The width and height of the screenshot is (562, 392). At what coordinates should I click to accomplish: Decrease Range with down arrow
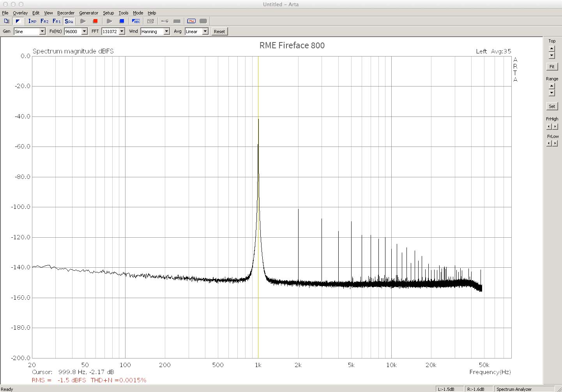[x=551, y=93]
